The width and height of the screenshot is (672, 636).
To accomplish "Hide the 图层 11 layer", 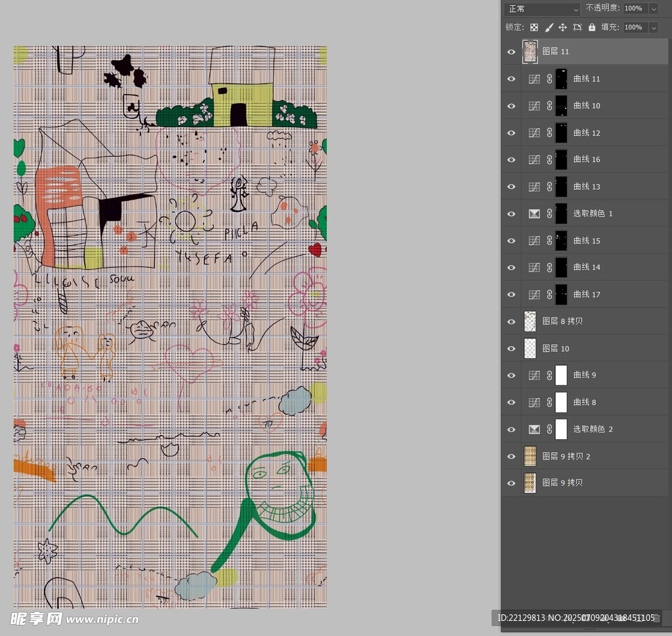I will click(512, 51).
